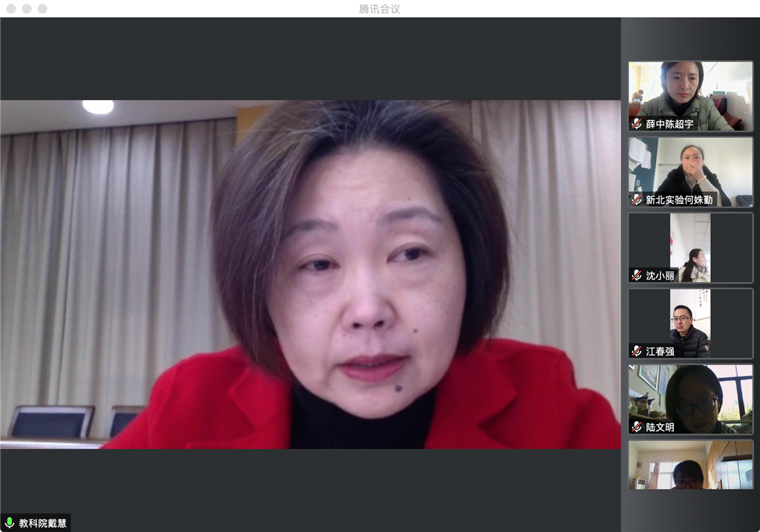Click the name text 陆文明

660,427
